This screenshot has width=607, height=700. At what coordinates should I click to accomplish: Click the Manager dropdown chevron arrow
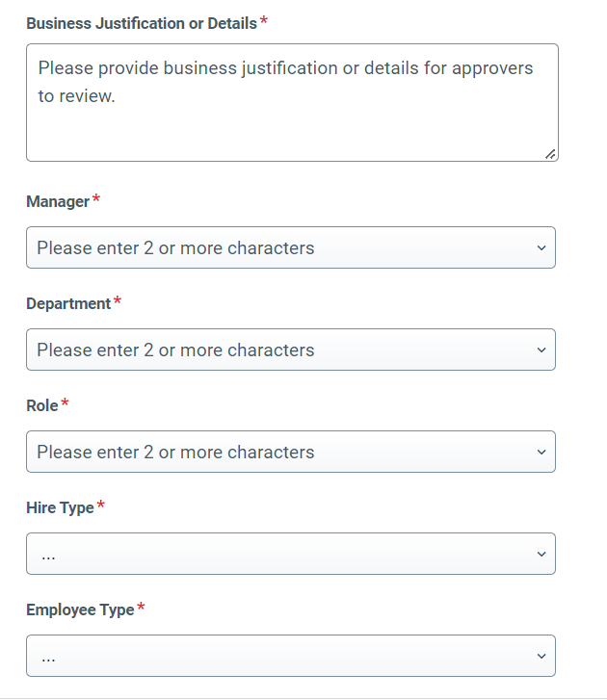click(541, 247)
